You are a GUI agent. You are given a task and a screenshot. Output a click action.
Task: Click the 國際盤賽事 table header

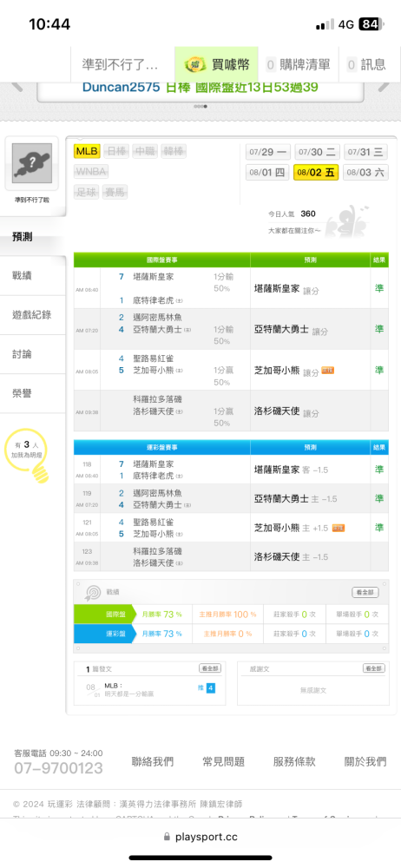pyautogui.click(x=161, y=260)
